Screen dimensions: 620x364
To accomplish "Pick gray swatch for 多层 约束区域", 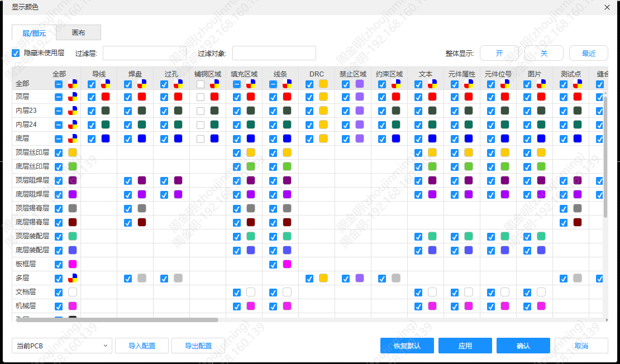I will [x=396, y=278].
